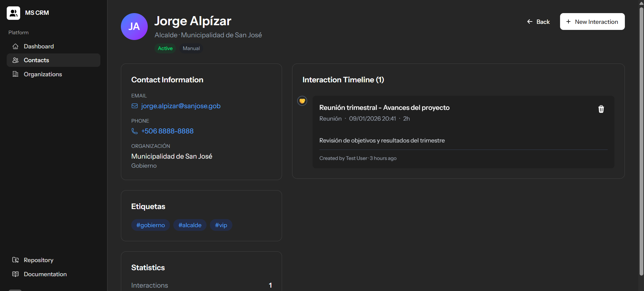Image resolution: width=644 pixels, height=291 pixels.
Task: Open the jorge.alpizar@sanjose.gob email link
Action: 181,106
